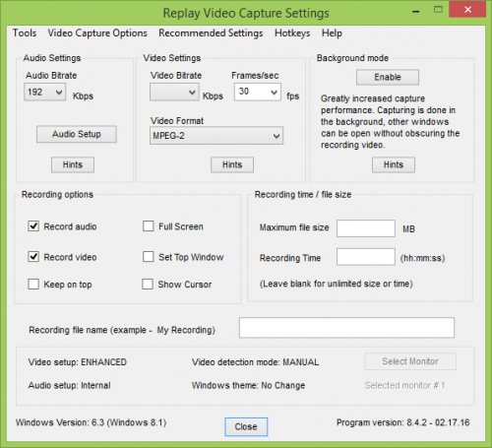Open Hints in Video Settings
Image resolution: width=492 pixels, height=448 pixels.
tap(232, 164)
